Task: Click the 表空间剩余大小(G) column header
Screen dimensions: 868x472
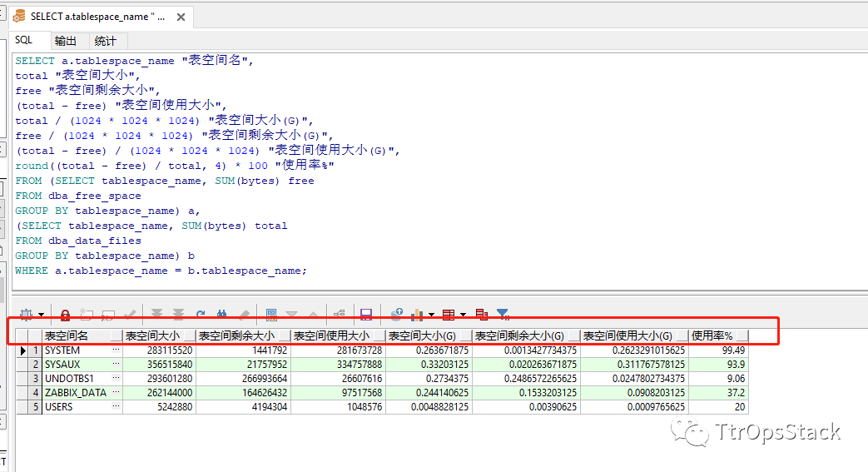Action: (x=526, y=335)
